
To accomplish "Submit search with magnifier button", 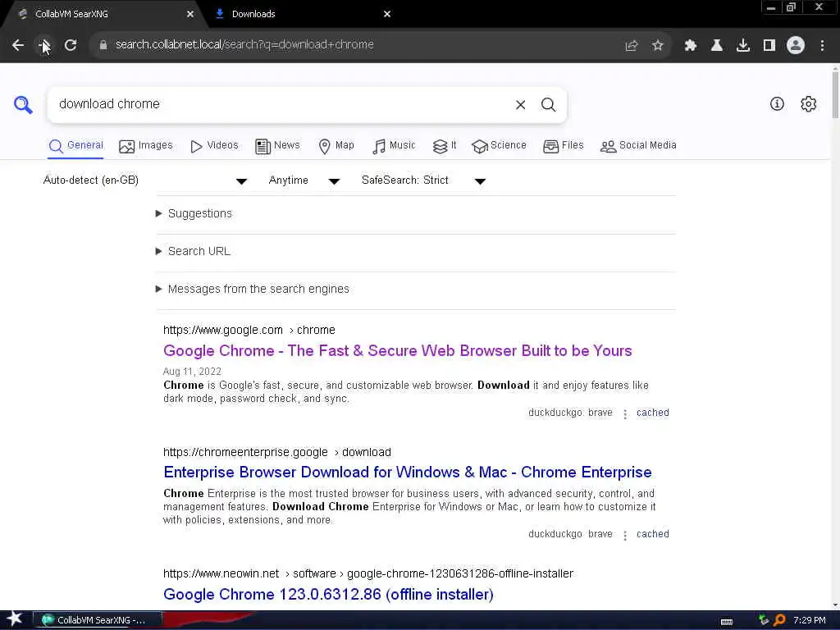I will pyautogui.click(x=548, y=104).
